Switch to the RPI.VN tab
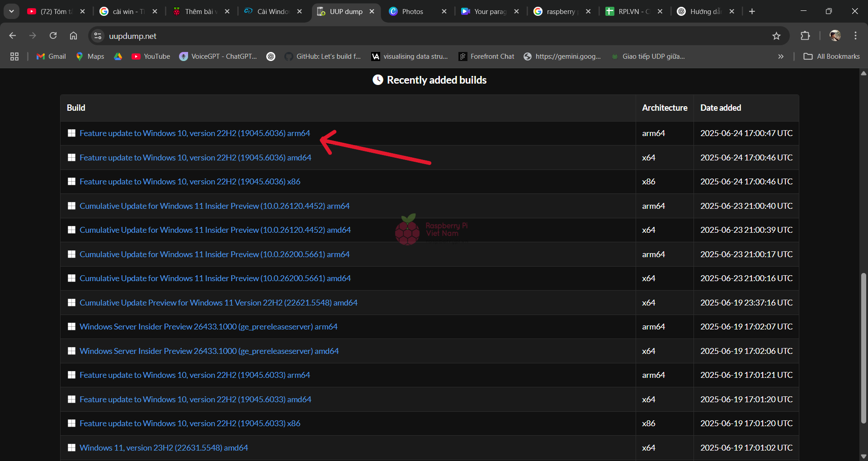Viewport: 868px width, 461px height. click(628, 11)
